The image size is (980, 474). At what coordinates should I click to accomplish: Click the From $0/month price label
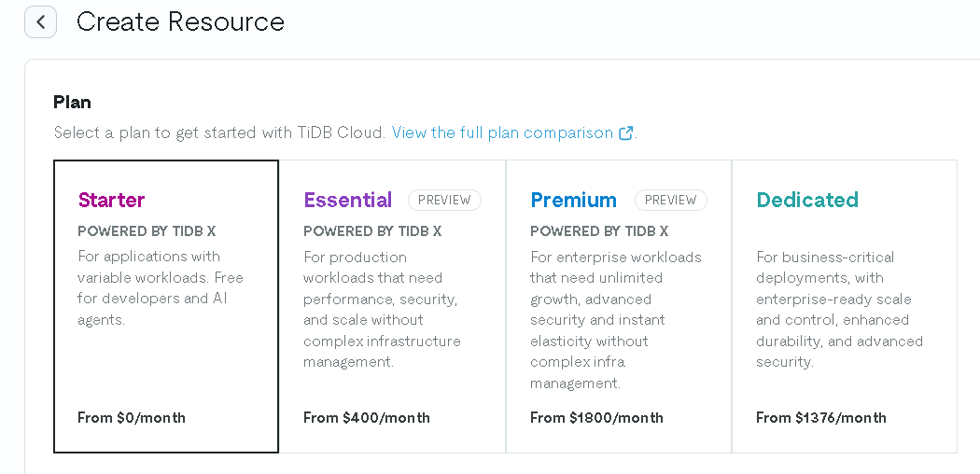[132, 417]
